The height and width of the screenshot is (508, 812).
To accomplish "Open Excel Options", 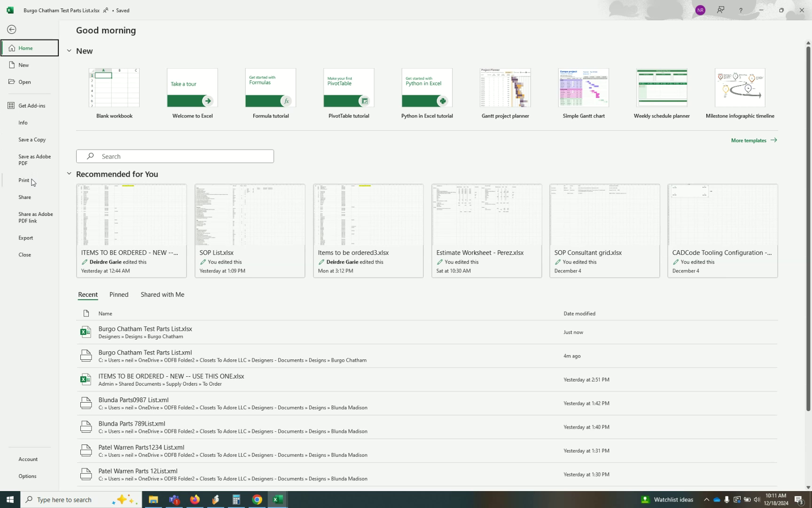I will coord(30,476).
